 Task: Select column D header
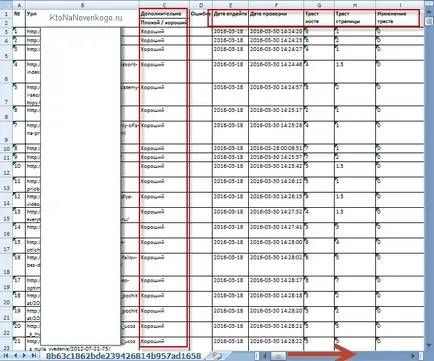[201, 5]
